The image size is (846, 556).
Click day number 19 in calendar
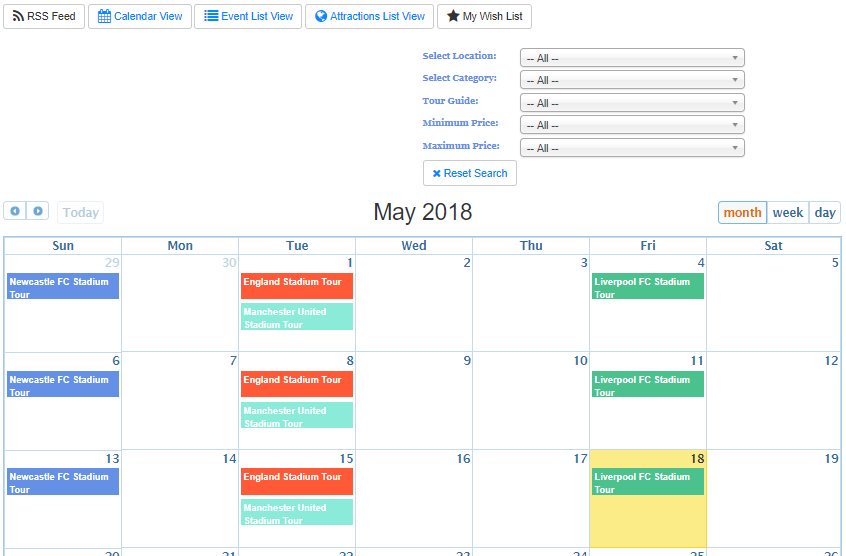(831, 459)
